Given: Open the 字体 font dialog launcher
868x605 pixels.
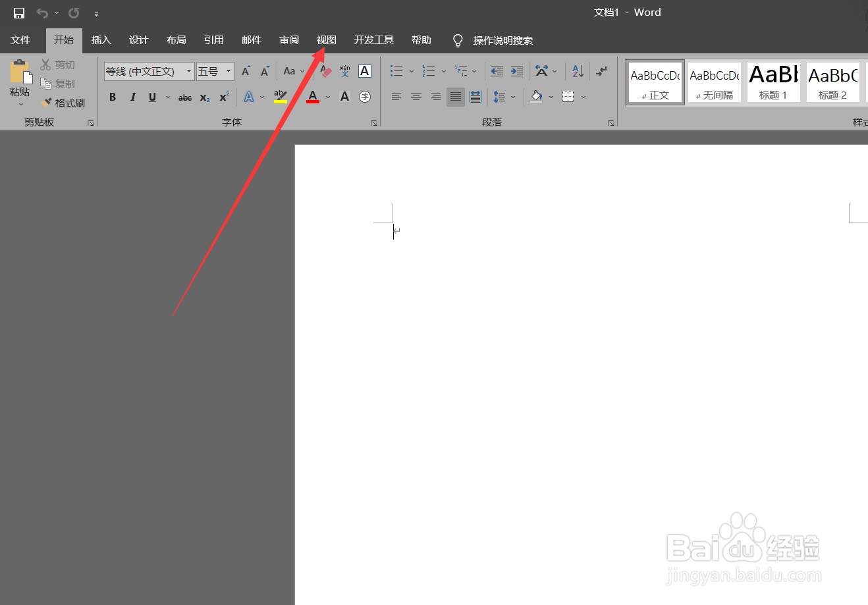Looking at the screenshot, I should point(374,123).
